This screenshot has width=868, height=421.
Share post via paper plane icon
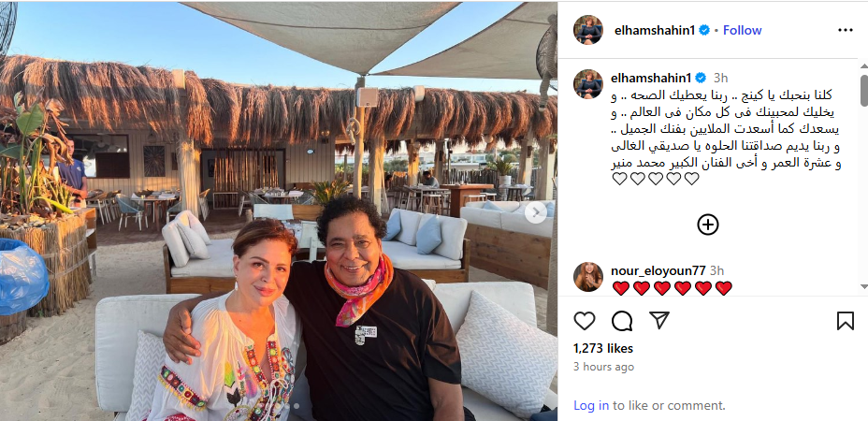(x=659, y=320)
